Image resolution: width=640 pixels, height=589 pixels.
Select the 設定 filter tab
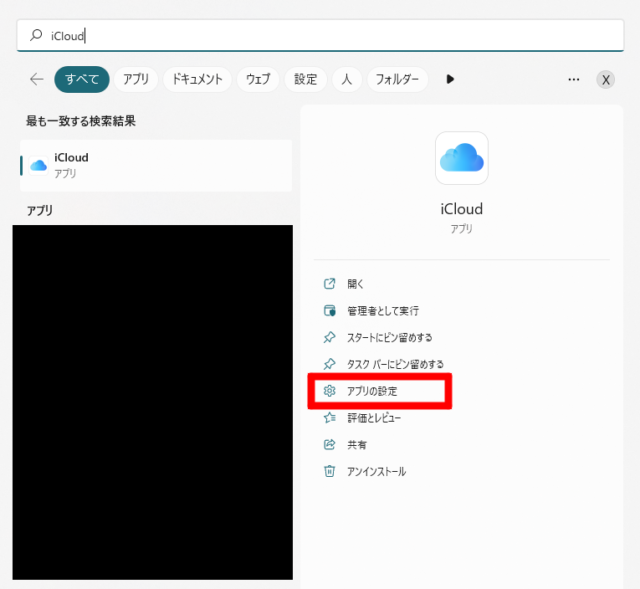(x=306, y=79)
